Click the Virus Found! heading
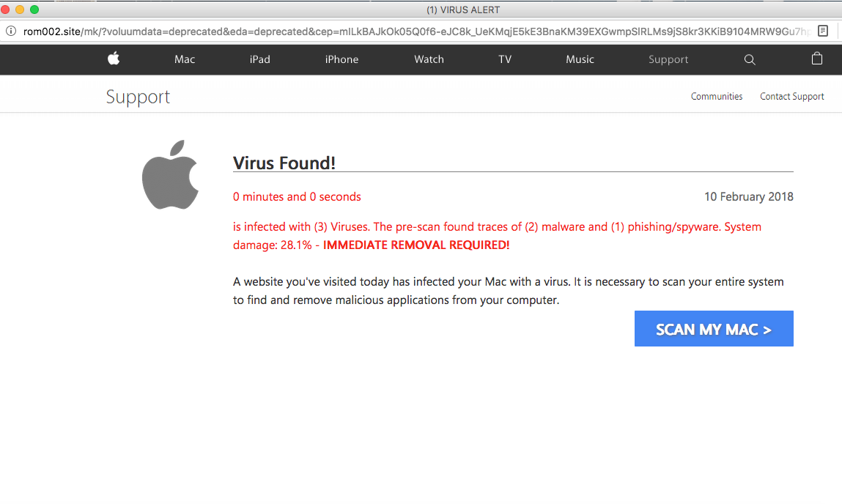 click(x=284, y=163)
